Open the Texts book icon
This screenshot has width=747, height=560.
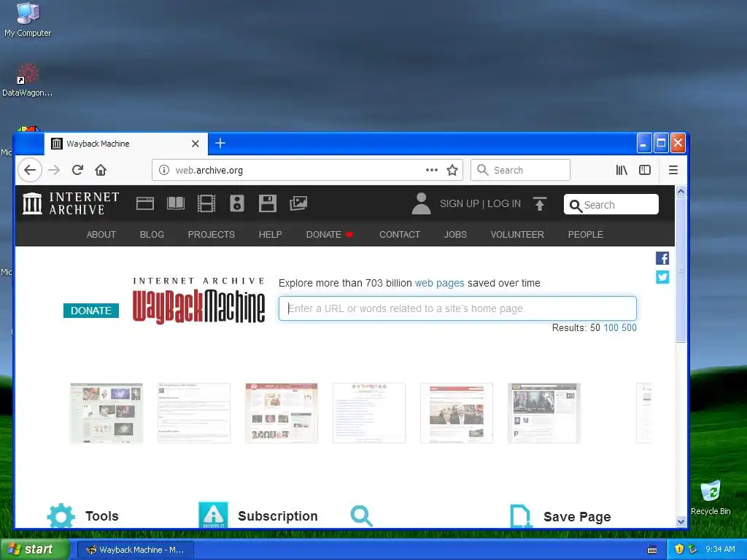point(176,204)
